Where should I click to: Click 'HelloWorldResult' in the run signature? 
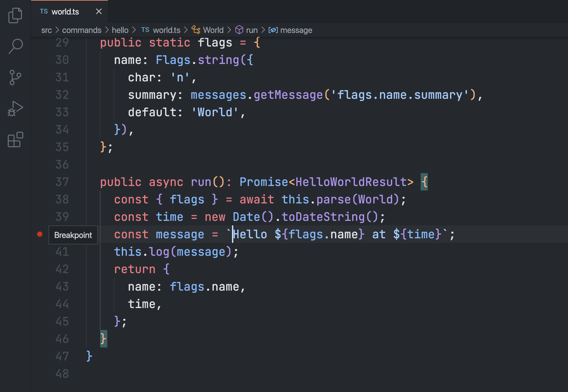[x=351, y=182]
